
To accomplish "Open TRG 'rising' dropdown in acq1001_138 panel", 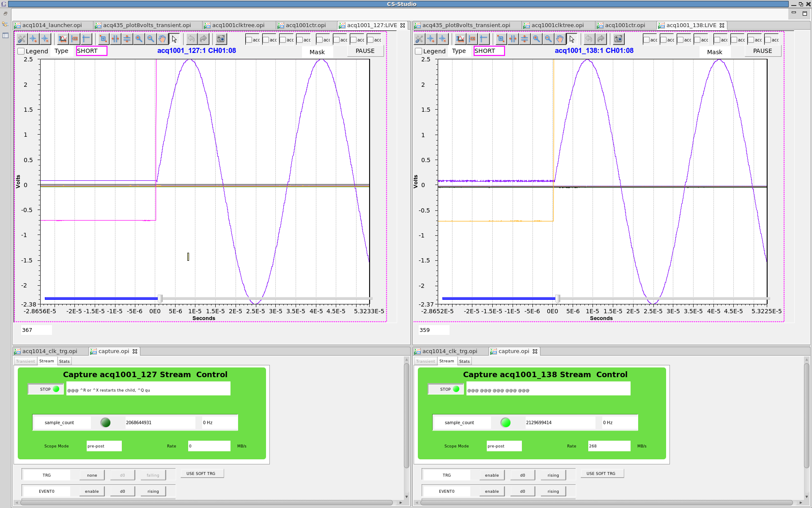I will 553,475.
